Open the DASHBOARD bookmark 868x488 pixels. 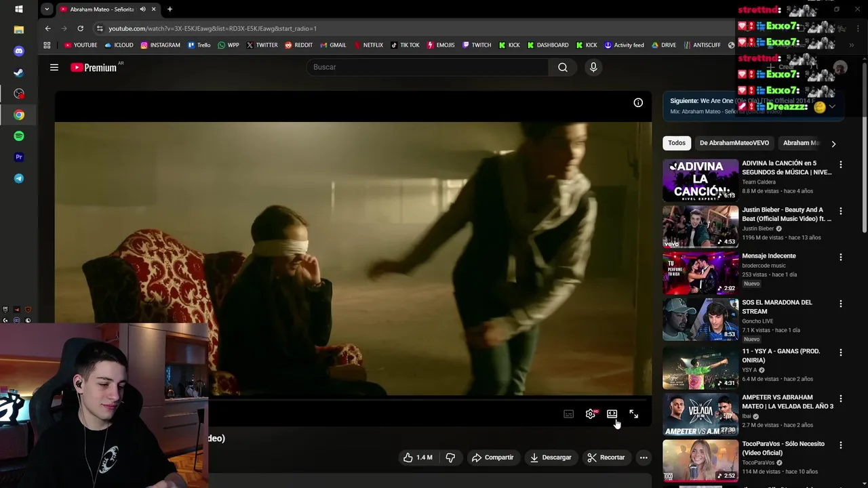(x=548, y=45)
